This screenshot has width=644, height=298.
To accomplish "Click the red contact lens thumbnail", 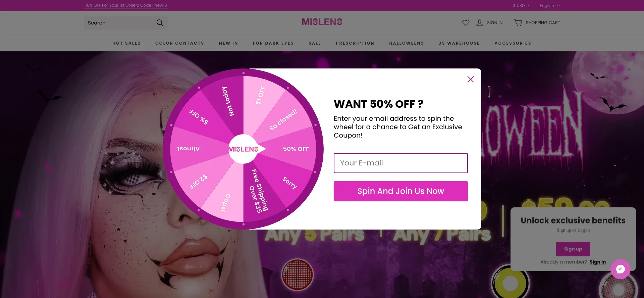I will [x=297, y=275].
